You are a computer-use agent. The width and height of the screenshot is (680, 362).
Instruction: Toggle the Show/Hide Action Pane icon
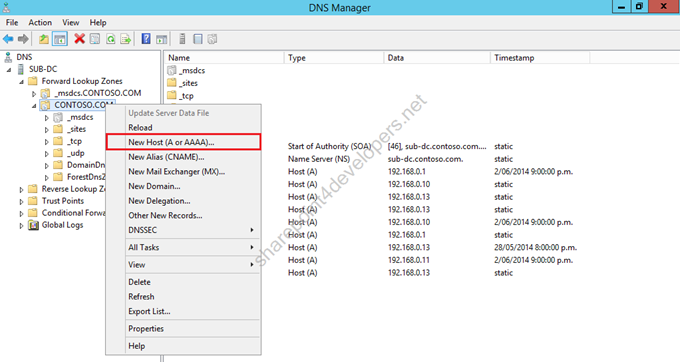(162, 39)
